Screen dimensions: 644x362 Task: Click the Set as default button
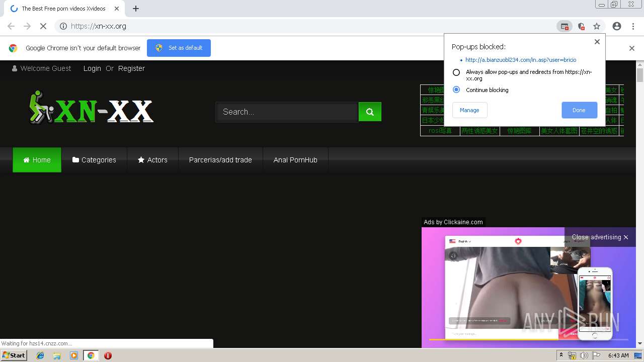(179, 48)
